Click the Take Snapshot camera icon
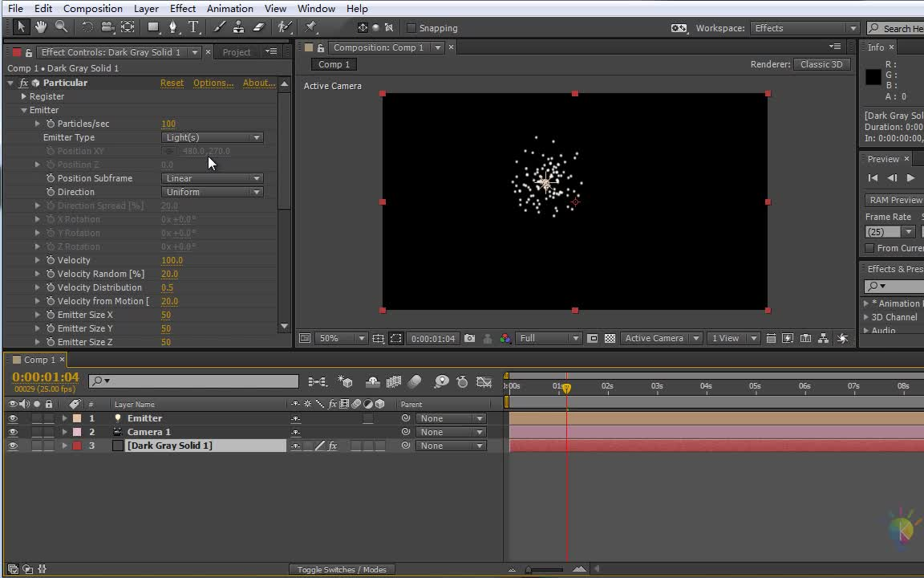This screenshot has height=578, width=924. click(x=469, y=339)
